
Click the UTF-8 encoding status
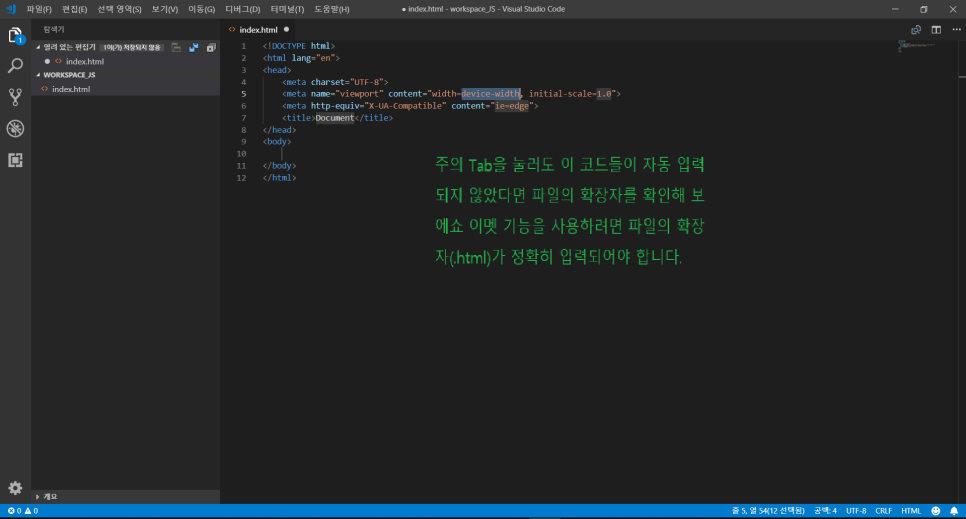(856, 511)
